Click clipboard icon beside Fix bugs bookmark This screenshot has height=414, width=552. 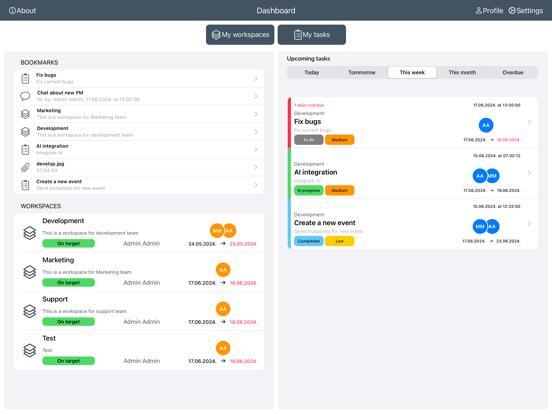point(25,79)
